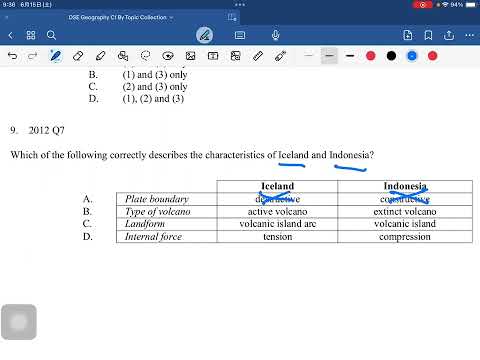Click the "Type of volcano" row label
Screen dimensions: 480x360
tap(158, 211)
